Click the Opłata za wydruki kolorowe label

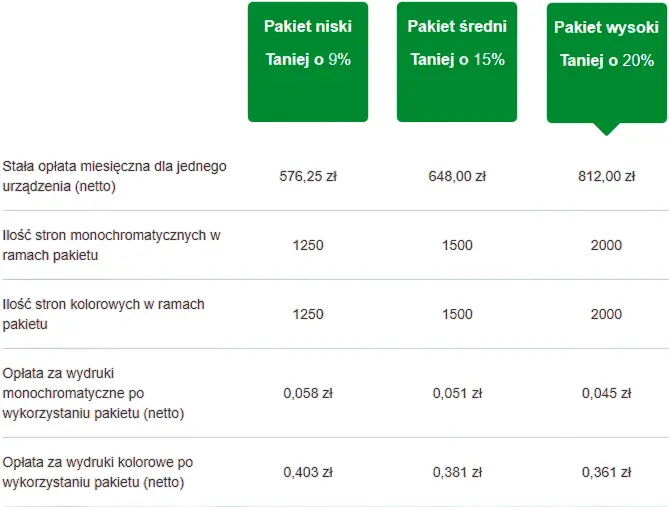point(98,472)
